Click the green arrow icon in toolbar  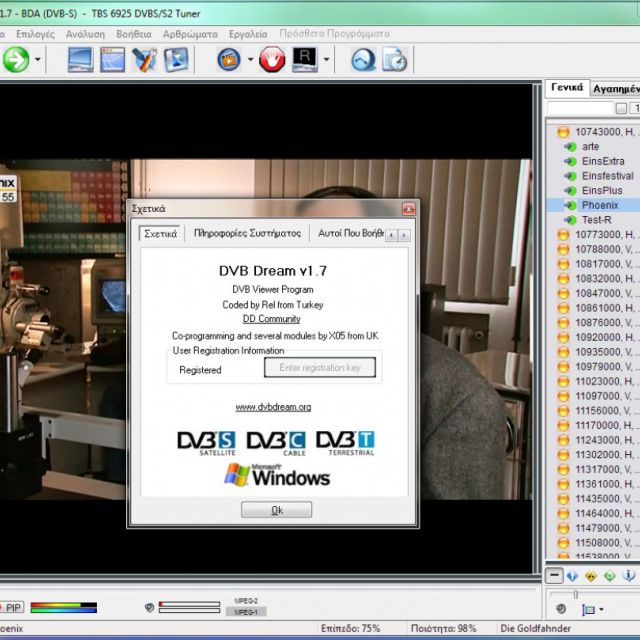pyautogui.click(x=15, y=60)
